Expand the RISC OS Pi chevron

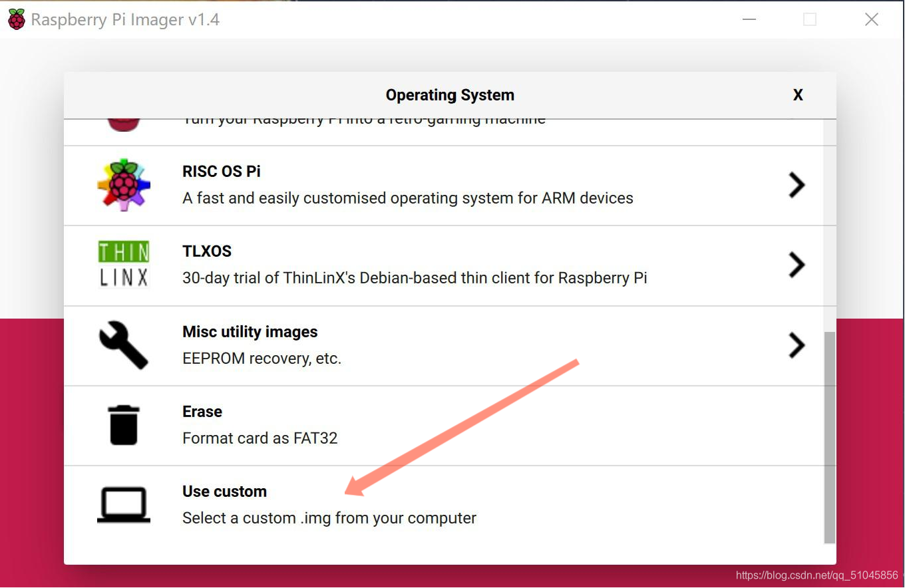point(797,185)
